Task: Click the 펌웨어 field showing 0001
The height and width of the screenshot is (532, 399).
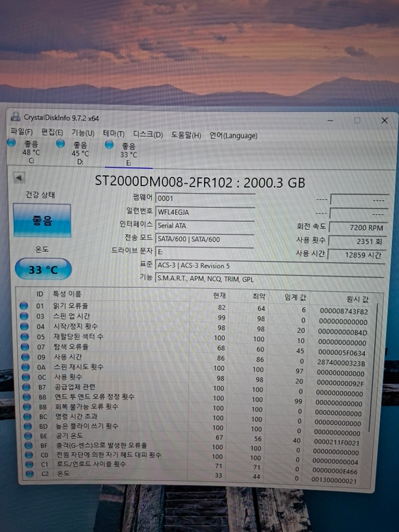Action: [x=205, y=198]
